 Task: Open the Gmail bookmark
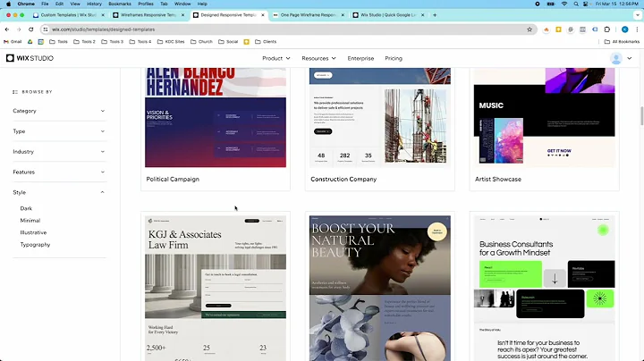click(x=13, y=41)
